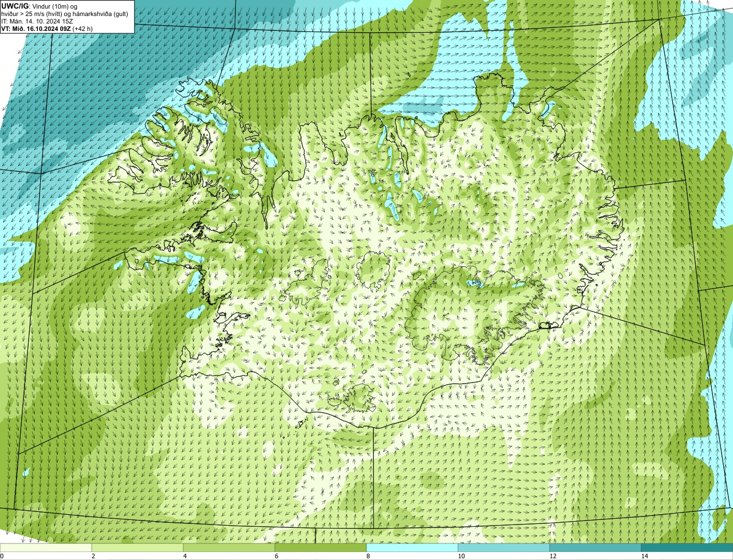Click the darkest teal legend segment above 14

(x=687, y=547)
